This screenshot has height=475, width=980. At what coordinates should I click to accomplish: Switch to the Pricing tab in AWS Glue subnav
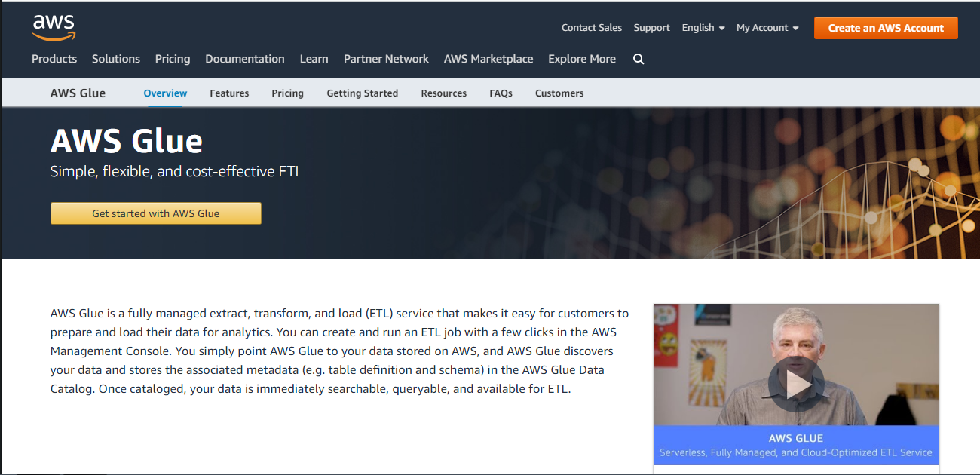tap(288, 93)
